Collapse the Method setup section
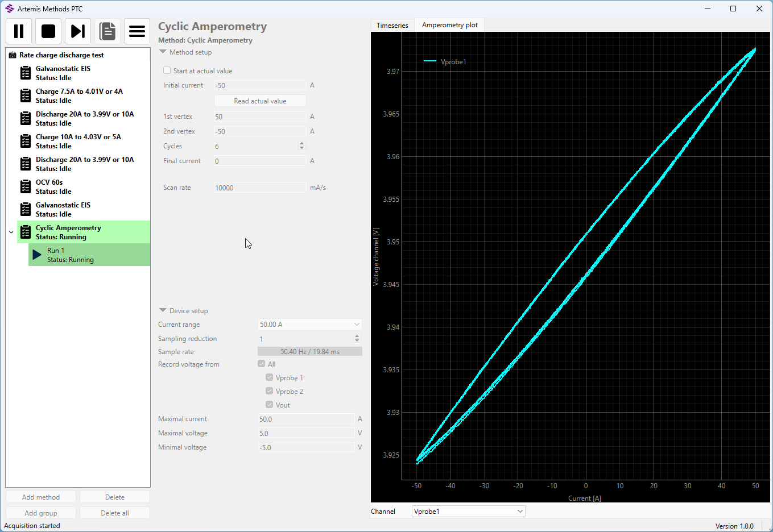773x532 pixels. pos(163,52)
